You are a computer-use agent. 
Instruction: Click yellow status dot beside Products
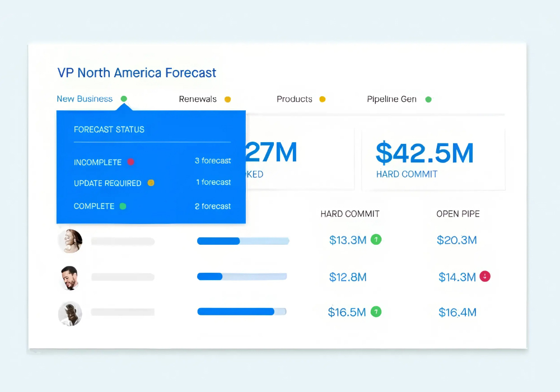(322, 100)
